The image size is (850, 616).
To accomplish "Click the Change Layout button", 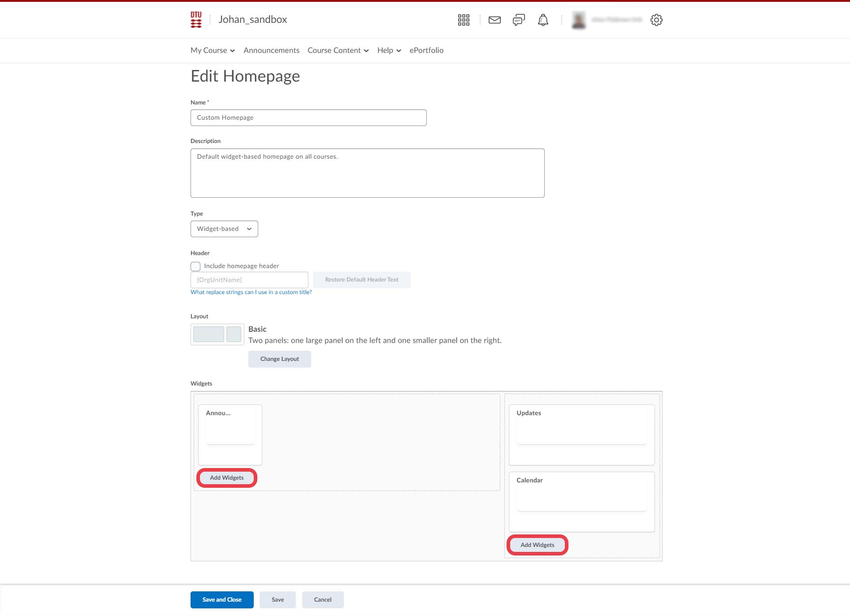I will (x=279, y=359).
